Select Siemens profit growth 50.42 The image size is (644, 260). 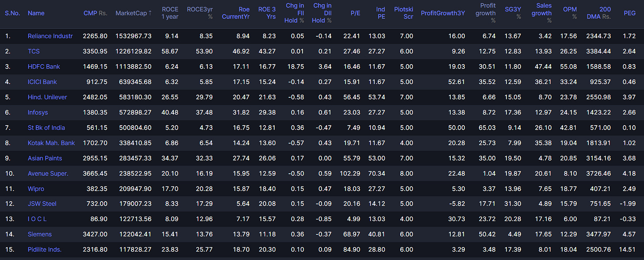(x=487, y=234)
